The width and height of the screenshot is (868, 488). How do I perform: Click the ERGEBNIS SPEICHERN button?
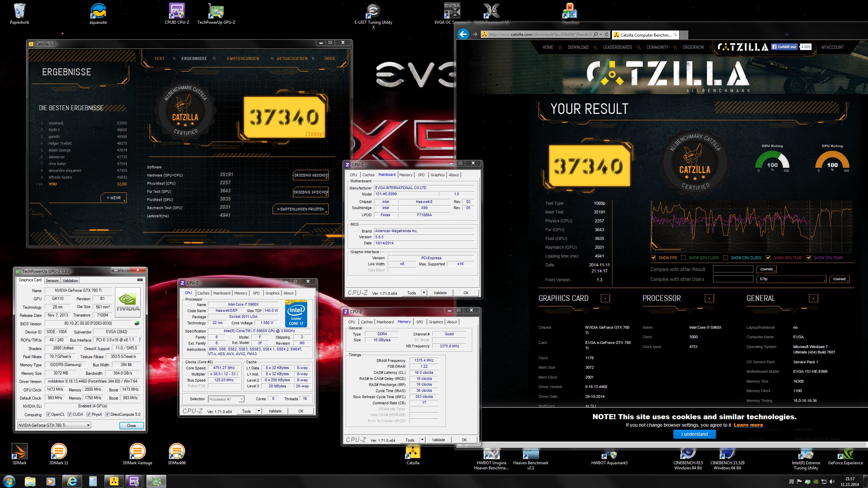click(311, 192)
